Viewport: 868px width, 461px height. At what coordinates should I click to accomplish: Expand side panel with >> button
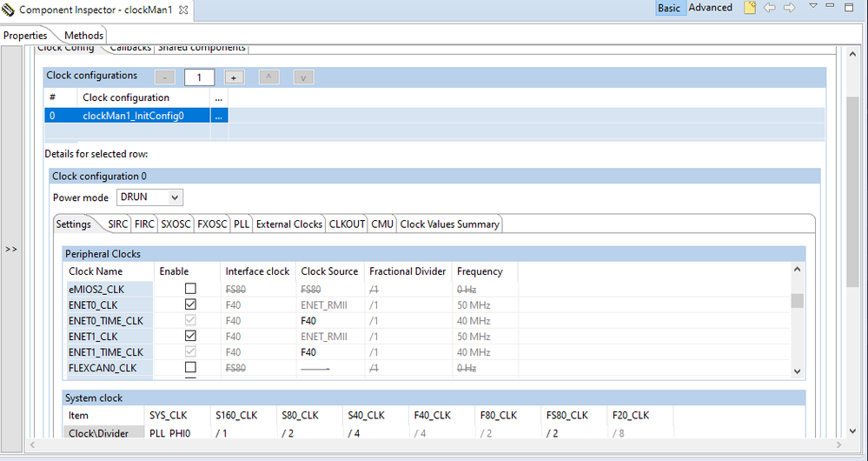(x=11, y=250)
